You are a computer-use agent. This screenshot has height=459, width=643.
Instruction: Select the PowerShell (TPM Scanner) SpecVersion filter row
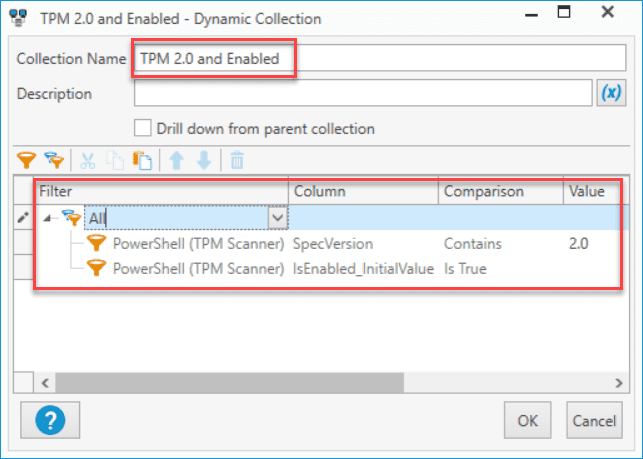331,243
